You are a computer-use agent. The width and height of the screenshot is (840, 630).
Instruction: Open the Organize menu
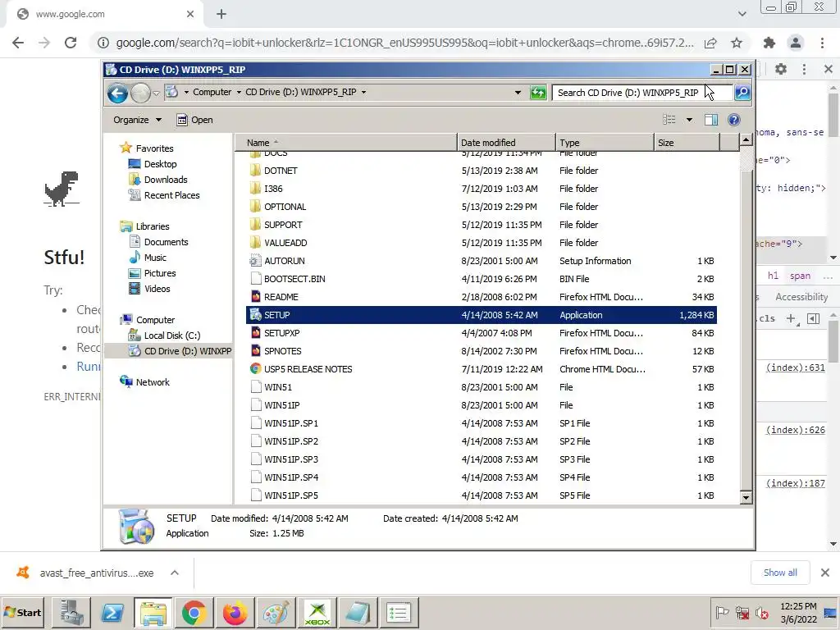pos(137,120)
